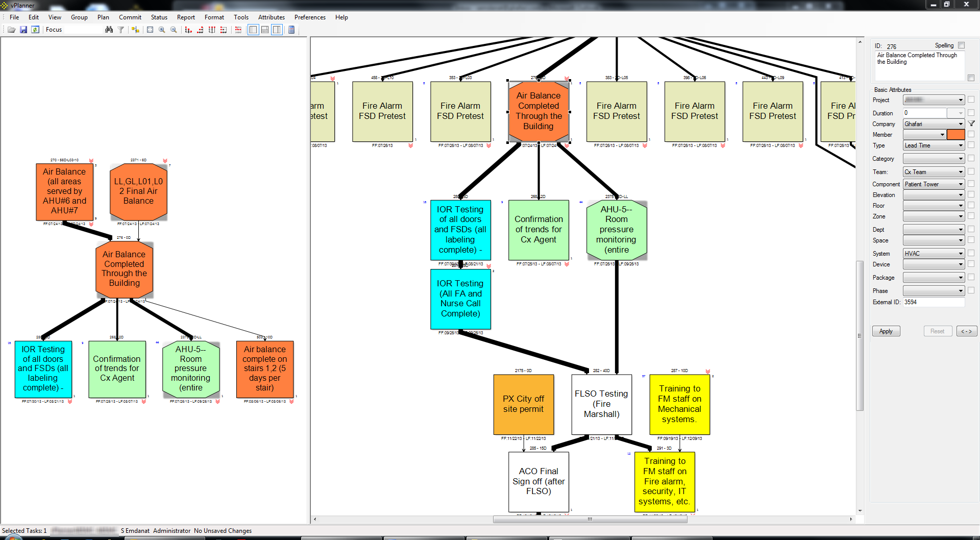
Task: Open the Category dropdown
Action: tap(934, 159)
